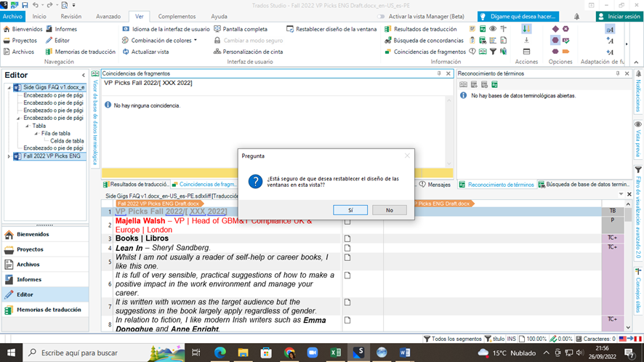Click Actualizar vista in the ribbon
The height and width of the screenshot is (362, 644).
pos(146,52)
